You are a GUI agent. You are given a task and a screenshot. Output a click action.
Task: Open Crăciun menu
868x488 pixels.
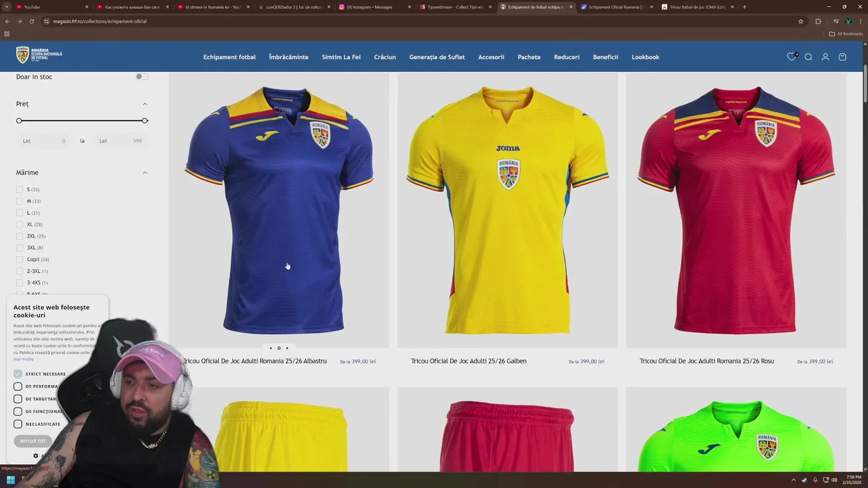(384, 57)
